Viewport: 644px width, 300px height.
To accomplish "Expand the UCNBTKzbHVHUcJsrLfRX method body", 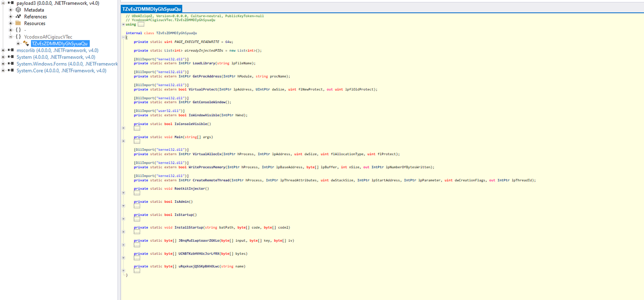I will pyautogui.click(x=124, y=258).
